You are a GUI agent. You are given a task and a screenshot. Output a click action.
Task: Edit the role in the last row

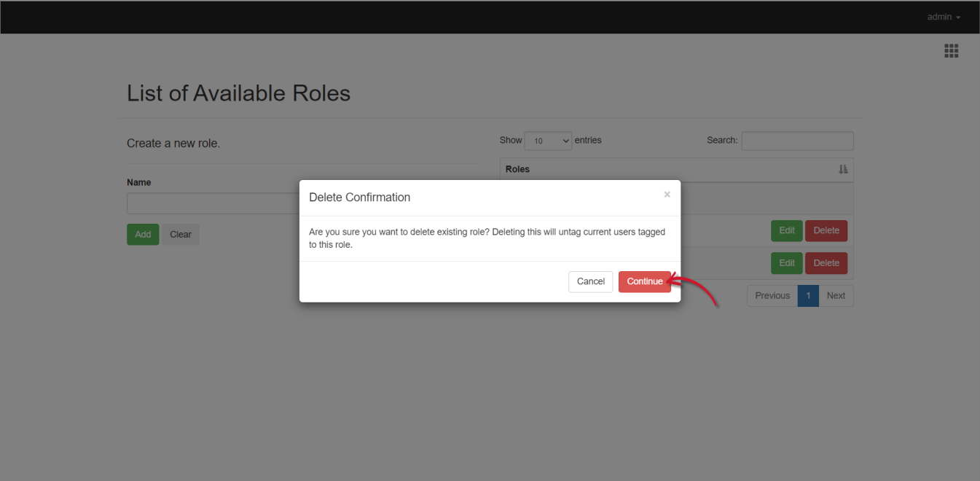click(x=786, y=263)
